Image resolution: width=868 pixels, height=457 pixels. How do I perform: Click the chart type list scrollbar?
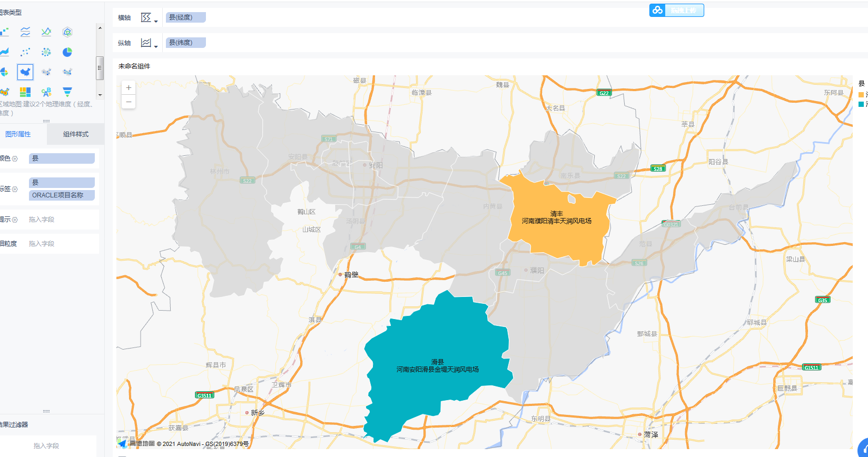pyautogui.click(x=100, y=68)
